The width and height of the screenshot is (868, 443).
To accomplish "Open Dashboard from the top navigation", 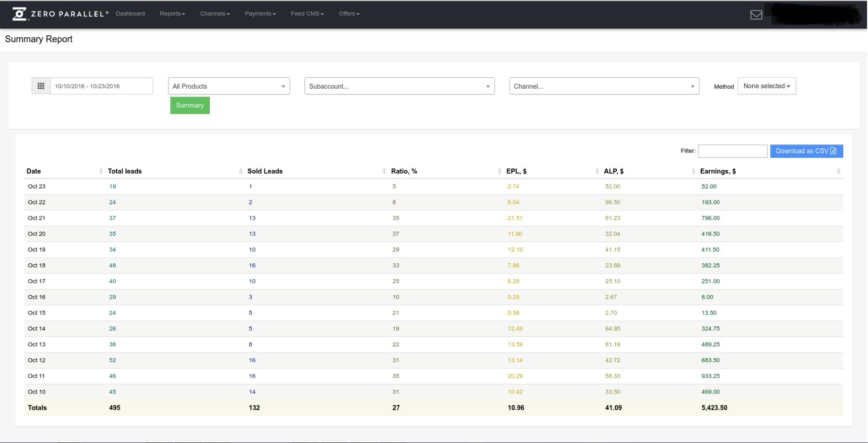I will pos(130,14).
